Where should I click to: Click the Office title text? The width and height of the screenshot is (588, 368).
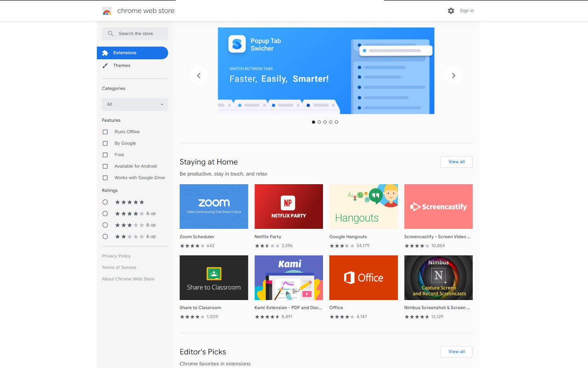336,308
